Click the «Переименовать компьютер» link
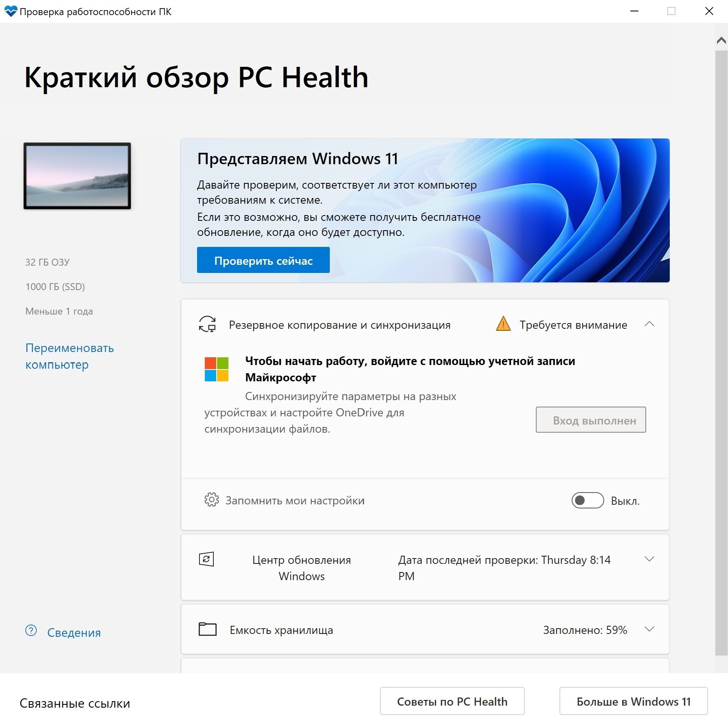 (70, 356)
